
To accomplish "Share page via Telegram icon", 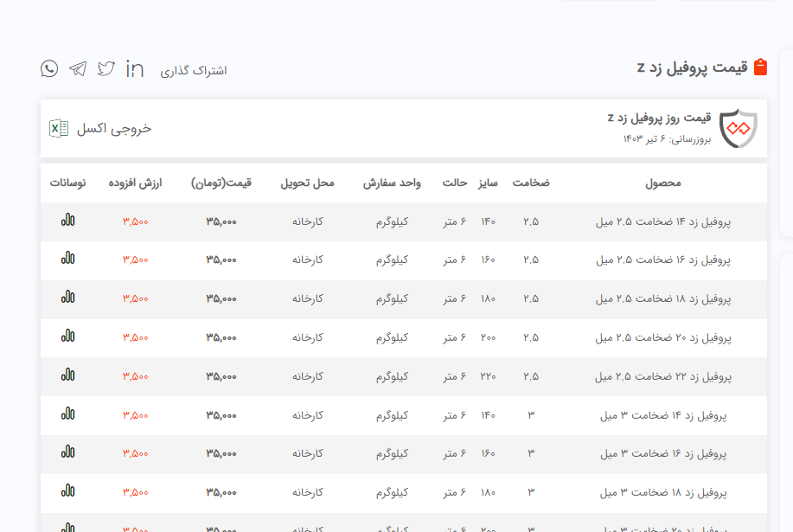I will [x=78, y=69].
